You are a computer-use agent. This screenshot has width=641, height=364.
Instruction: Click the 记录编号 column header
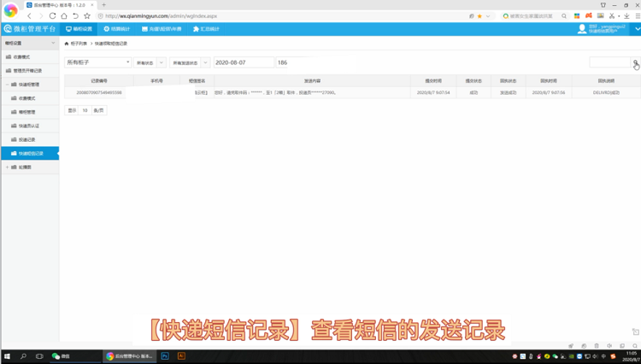point(99,81)
